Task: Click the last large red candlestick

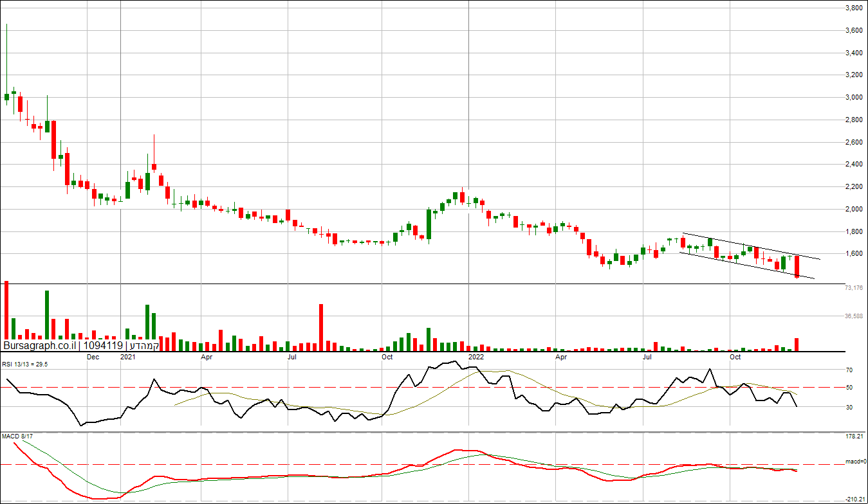Action: (x=797, y=266)
